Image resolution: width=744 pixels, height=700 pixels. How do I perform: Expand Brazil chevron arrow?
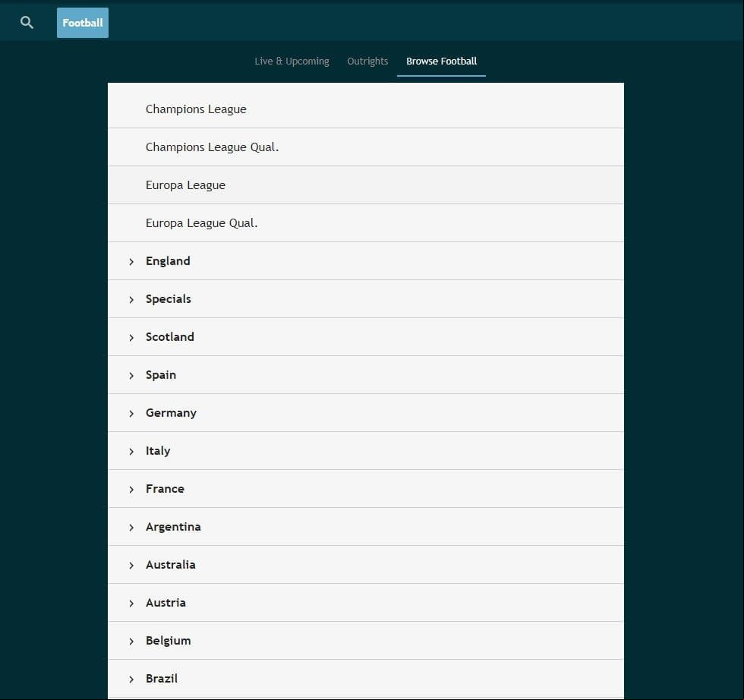(x=131, y=679)
